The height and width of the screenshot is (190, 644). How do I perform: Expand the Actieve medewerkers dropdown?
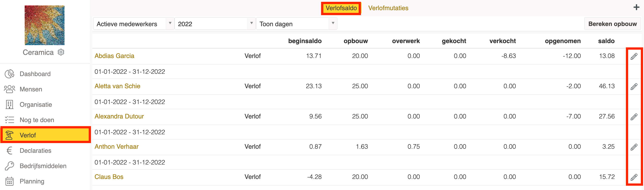(134, 24)
